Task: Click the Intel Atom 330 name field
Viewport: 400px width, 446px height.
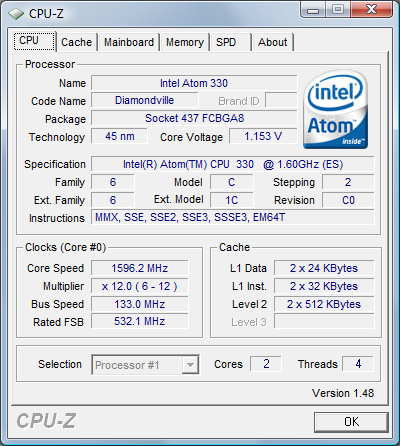Action: [194, 83]
